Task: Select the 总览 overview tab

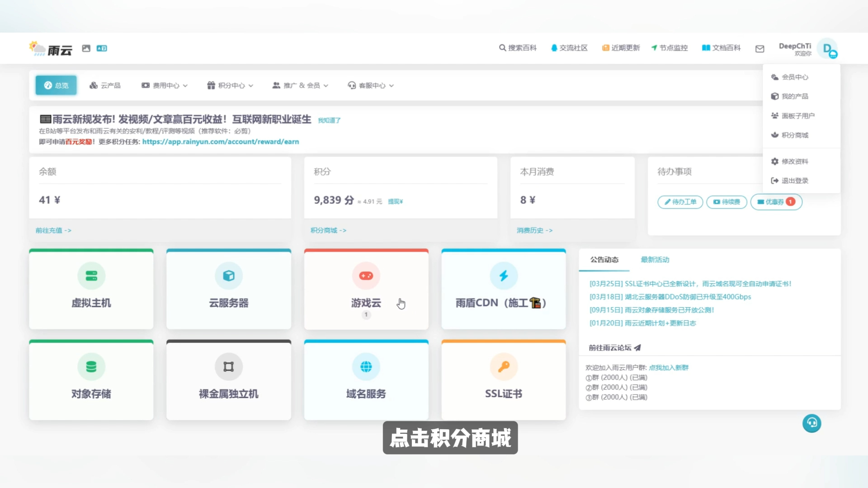Action: [x=56, y=85]
